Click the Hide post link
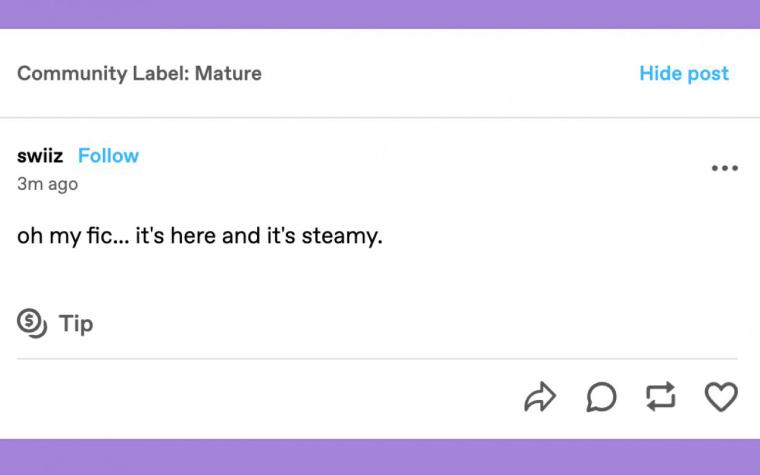Viewport: 760px width, 475px height. coord(684,73)
